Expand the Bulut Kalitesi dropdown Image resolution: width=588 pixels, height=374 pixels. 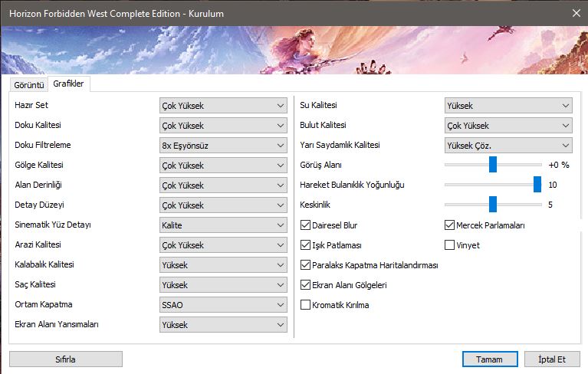tap(508, 126)
